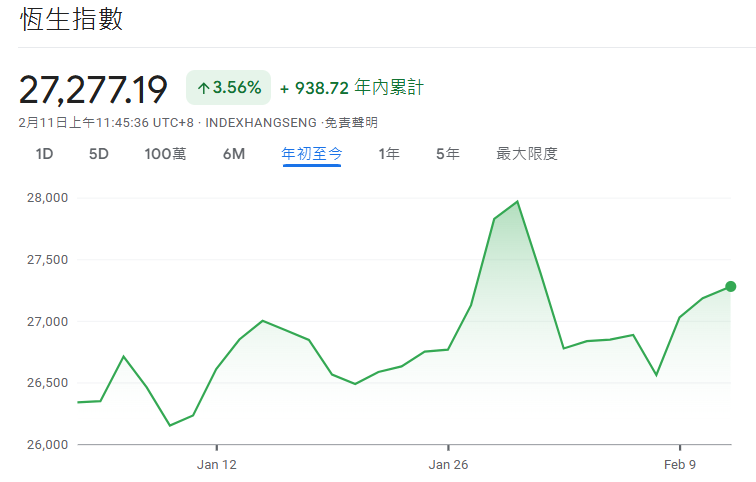Click the Jan 12 axis label
Screen dimensions: 756x482
pos(216,465)
